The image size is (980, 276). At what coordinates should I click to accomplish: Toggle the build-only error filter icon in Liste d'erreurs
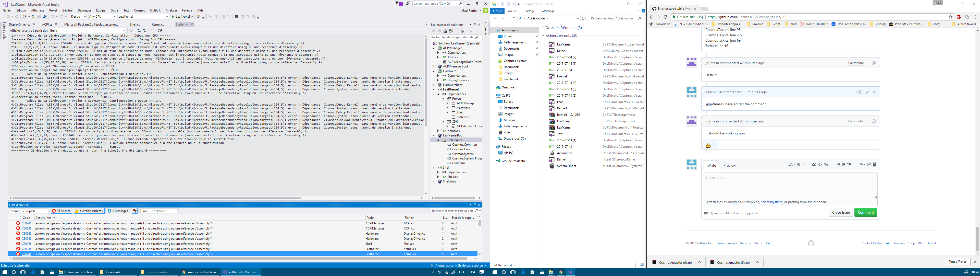(135, 211)
